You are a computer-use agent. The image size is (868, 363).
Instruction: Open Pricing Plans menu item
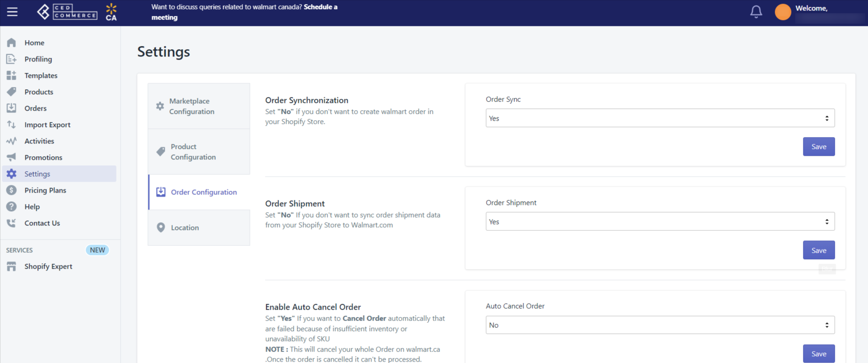45,190
